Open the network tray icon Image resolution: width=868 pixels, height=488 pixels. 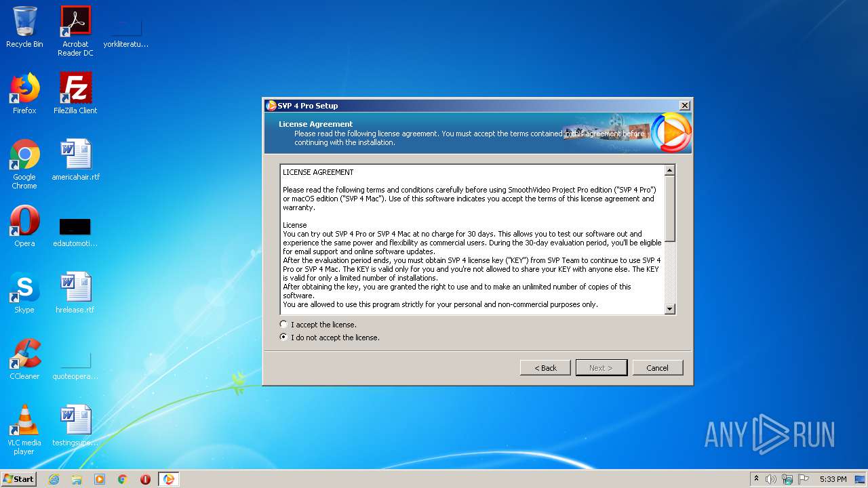click(787, 479)
